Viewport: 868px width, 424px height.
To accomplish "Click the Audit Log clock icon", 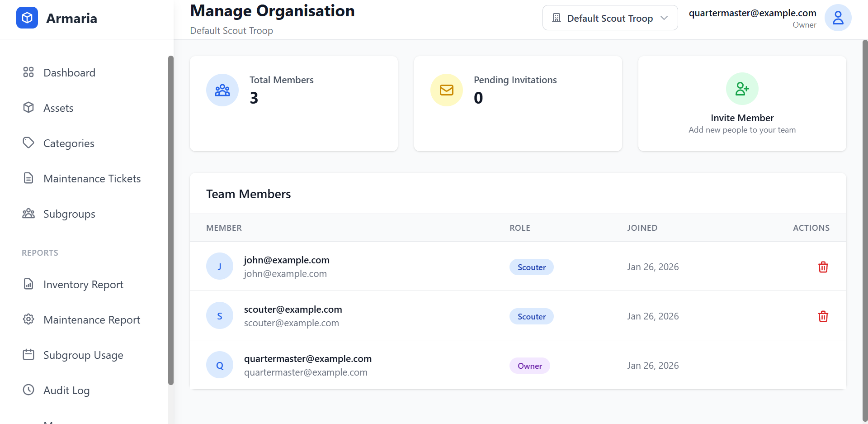I will pos(28,390).
